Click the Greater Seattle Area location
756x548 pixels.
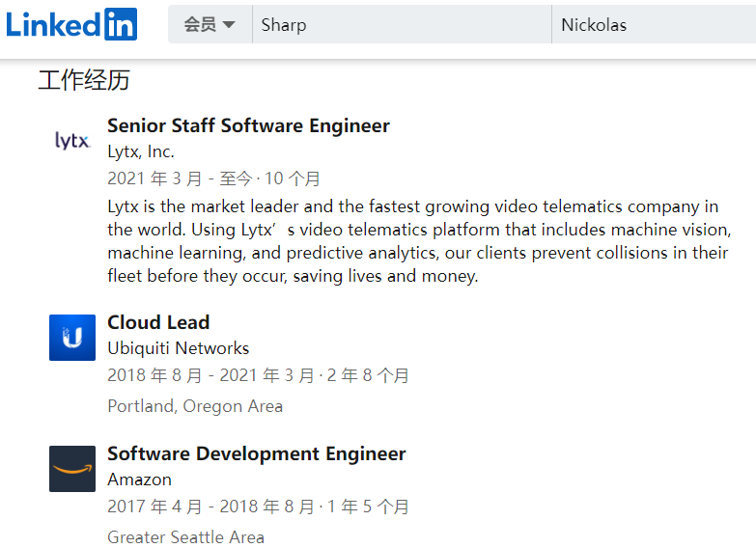coord(185,537)
